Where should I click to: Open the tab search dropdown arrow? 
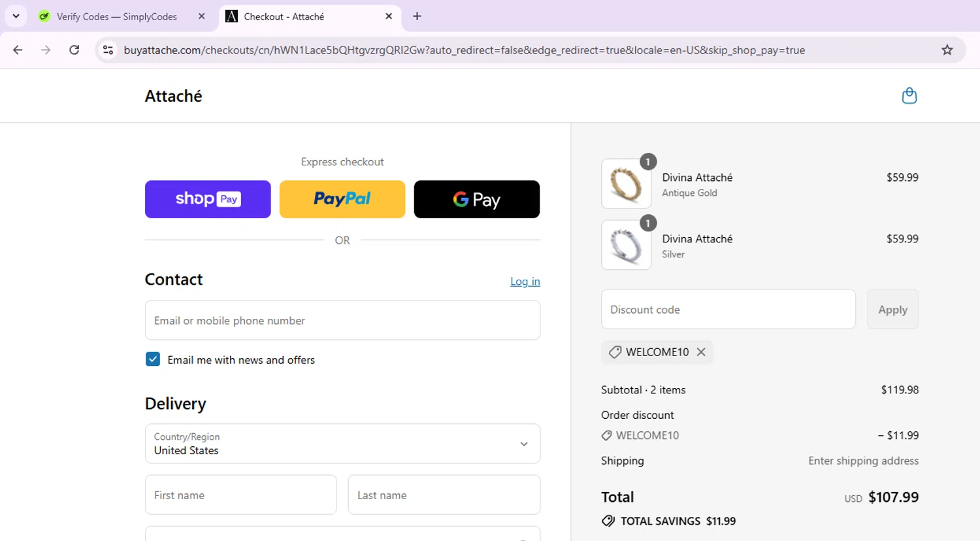coord(16,16)
